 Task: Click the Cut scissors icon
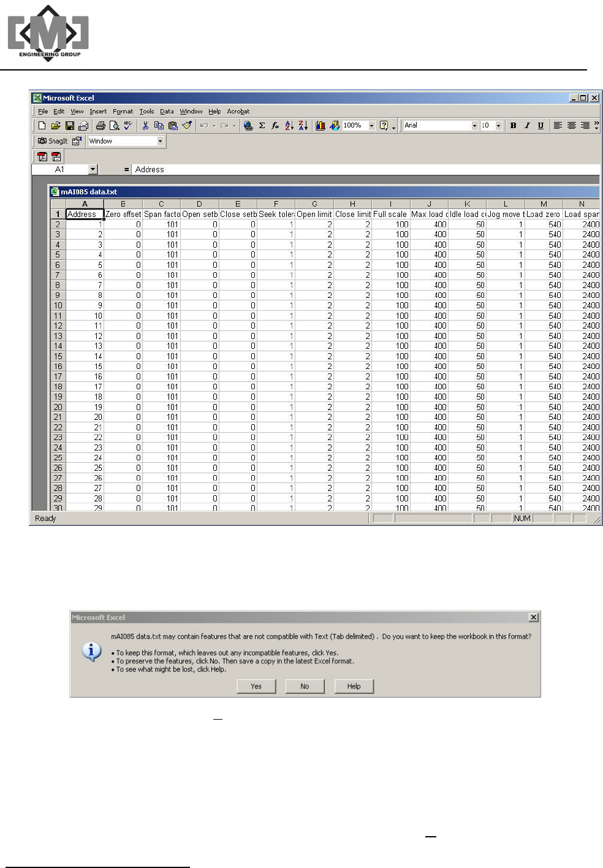145,126
